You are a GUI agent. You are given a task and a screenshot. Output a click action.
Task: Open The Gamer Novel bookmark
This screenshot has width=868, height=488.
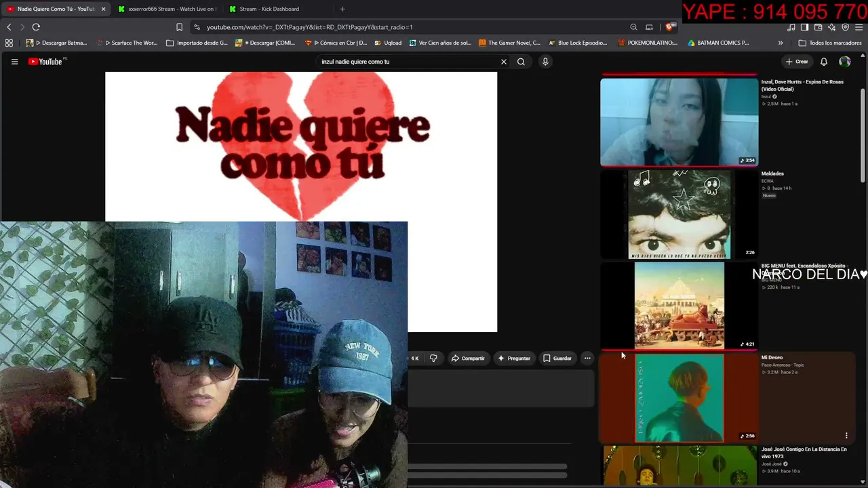(x=509, y=43)
